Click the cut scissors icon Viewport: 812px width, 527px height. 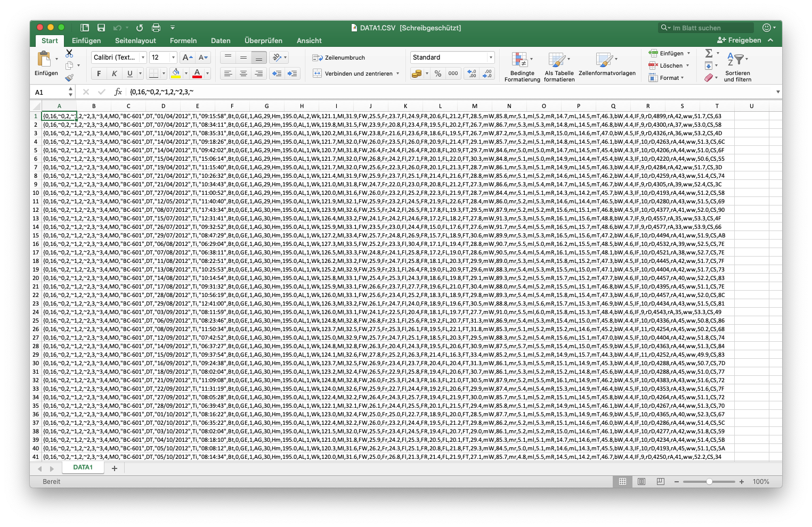69,53
